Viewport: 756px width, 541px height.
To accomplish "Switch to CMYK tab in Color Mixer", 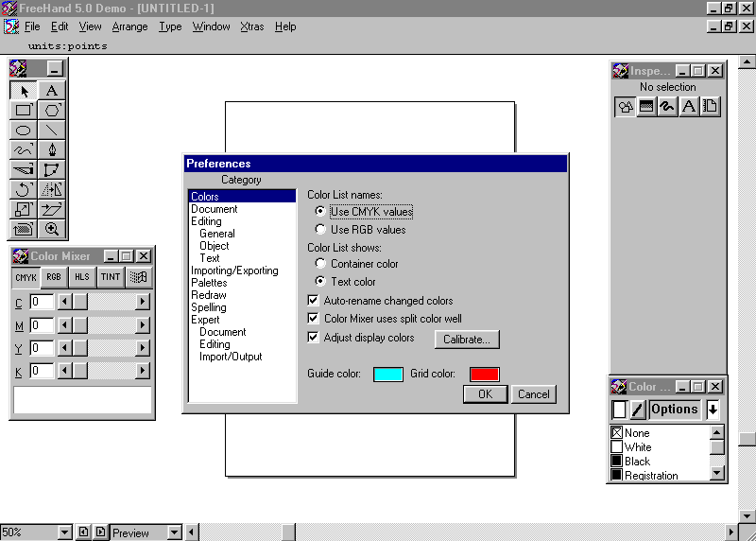I will coord(26,277).
